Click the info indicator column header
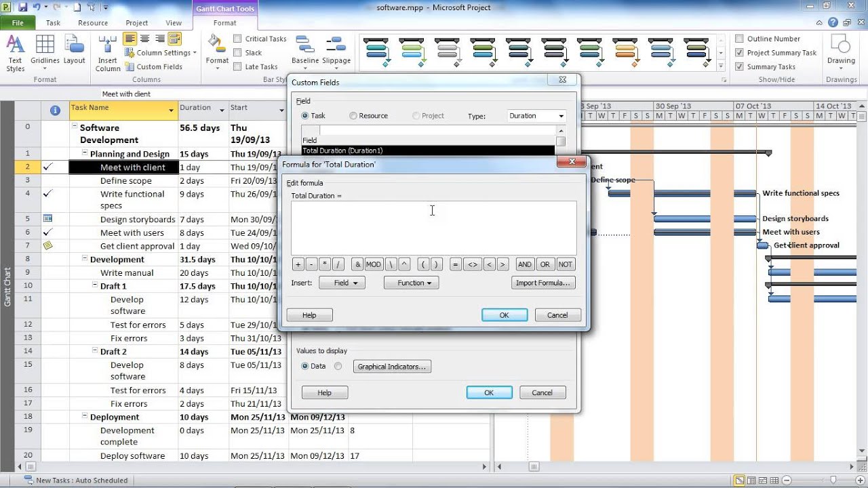 tap(55, 110)
